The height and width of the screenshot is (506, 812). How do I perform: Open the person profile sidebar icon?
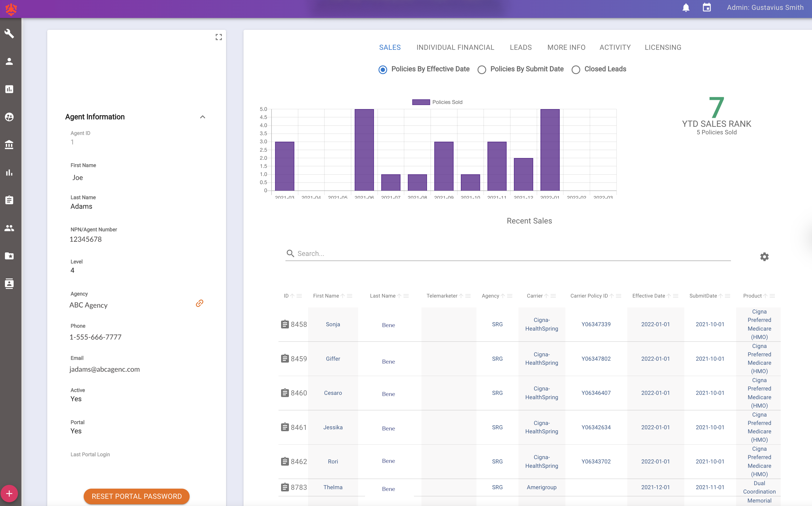pos(9,61)
